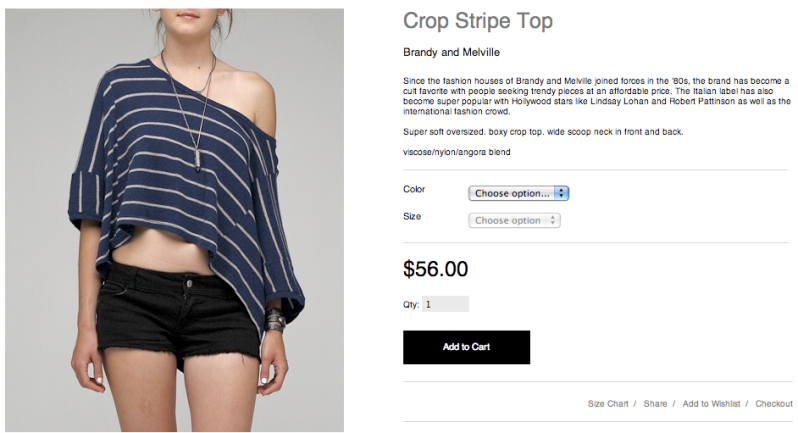Click the $56.00 price
Screen dimensions: 798x433
coord(436,269)
